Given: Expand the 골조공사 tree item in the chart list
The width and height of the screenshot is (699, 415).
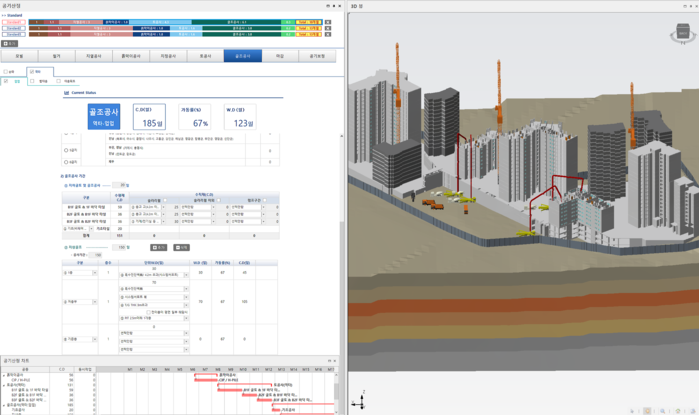Looking at the screenshot, I should [4, 404].
